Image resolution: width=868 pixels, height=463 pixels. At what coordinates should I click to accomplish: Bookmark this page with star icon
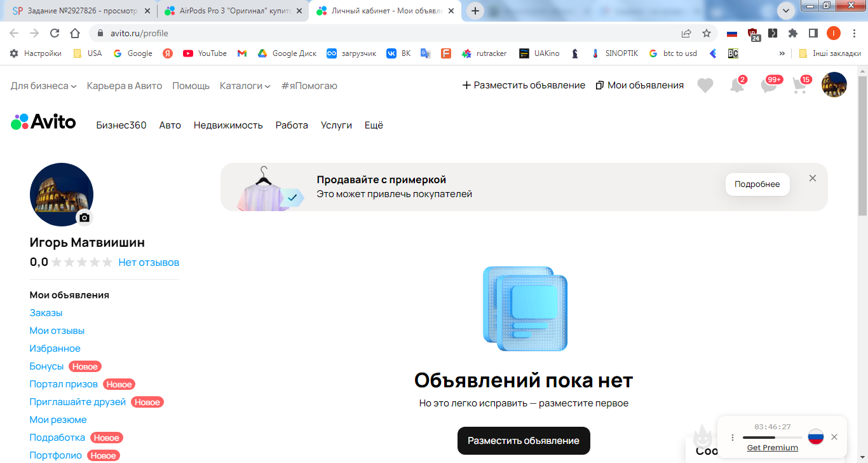707,33
